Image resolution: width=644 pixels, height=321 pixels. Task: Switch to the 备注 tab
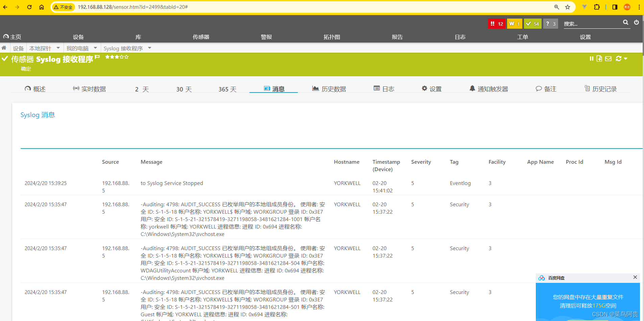click(x=546, y=89)
